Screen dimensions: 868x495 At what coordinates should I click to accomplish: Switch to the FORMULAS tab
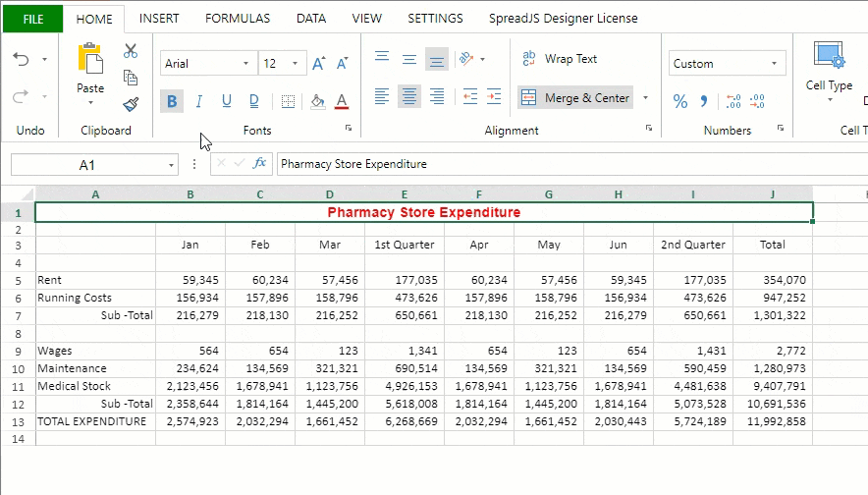(238, 19)
